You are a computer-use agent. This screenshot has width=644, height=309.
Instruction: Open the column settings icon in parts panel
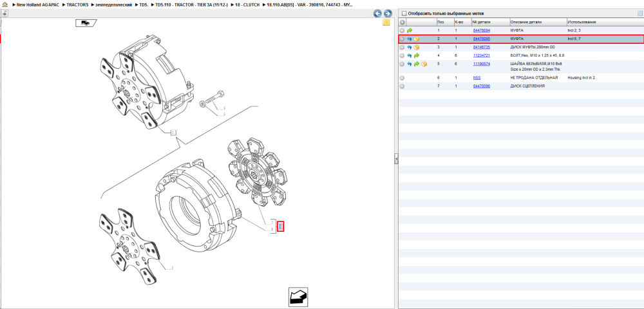click(x=639, y=13)
